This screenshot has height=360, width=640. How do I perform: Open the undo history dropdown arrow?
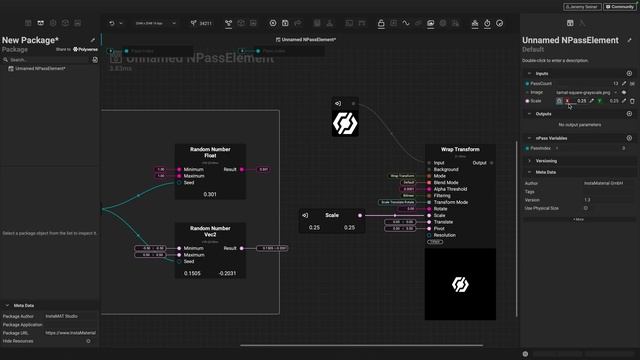[121, 23]
